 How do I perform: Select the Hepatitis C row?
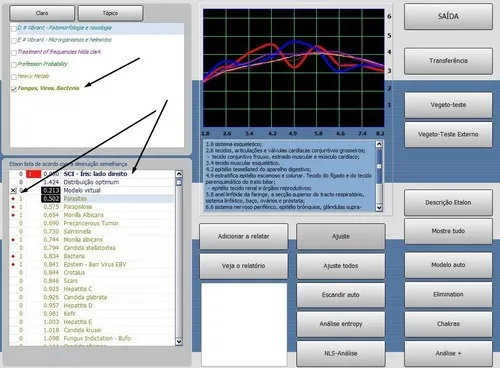tap(92, 289)
